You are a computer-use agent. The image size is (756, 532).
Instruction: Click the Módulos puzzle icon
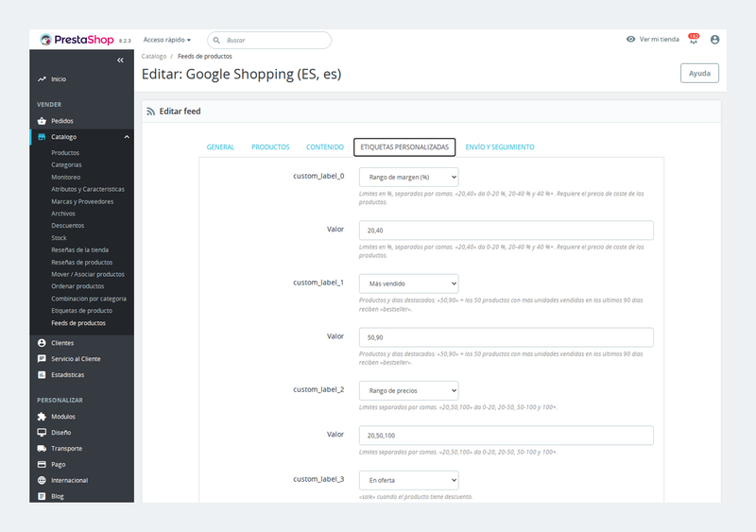(x=42, y=417)
